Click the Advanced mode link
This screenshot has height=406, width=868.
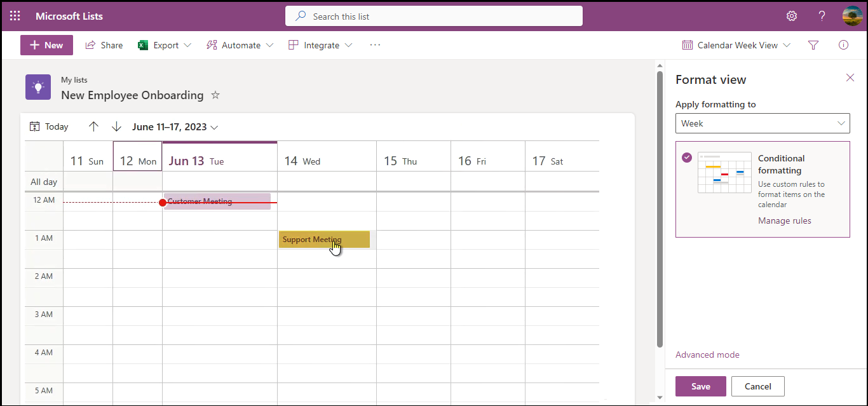tap(707, 355)
